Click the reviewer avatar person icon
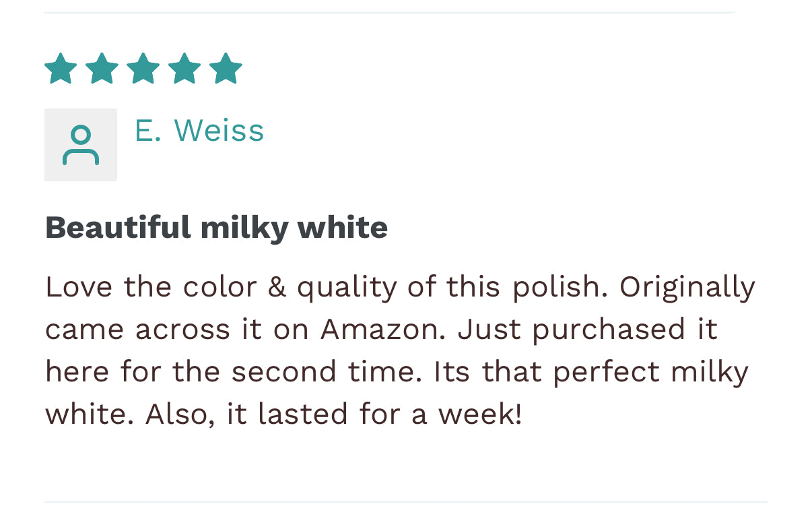812x527 pixels. (81, 145)
